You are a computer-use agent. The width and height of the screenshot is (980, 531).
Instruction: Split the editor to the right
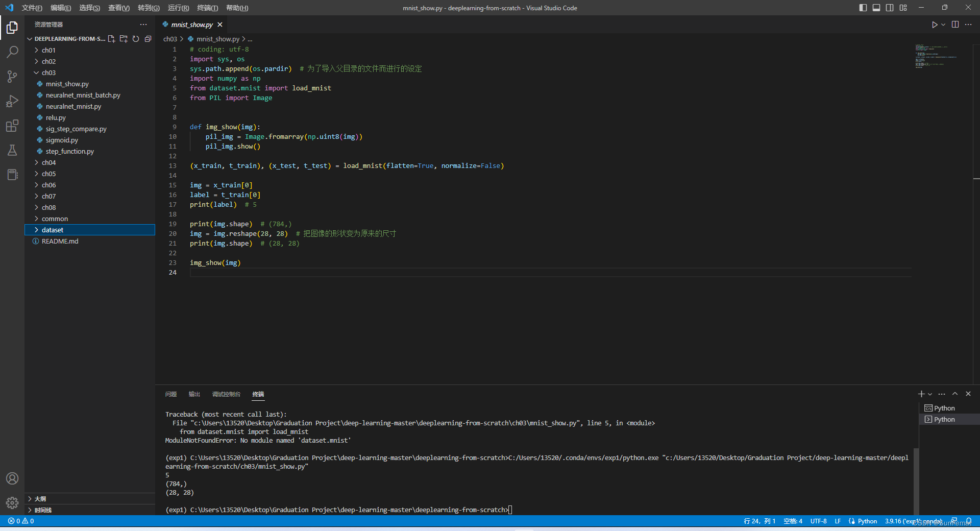(x=955, y=24)
